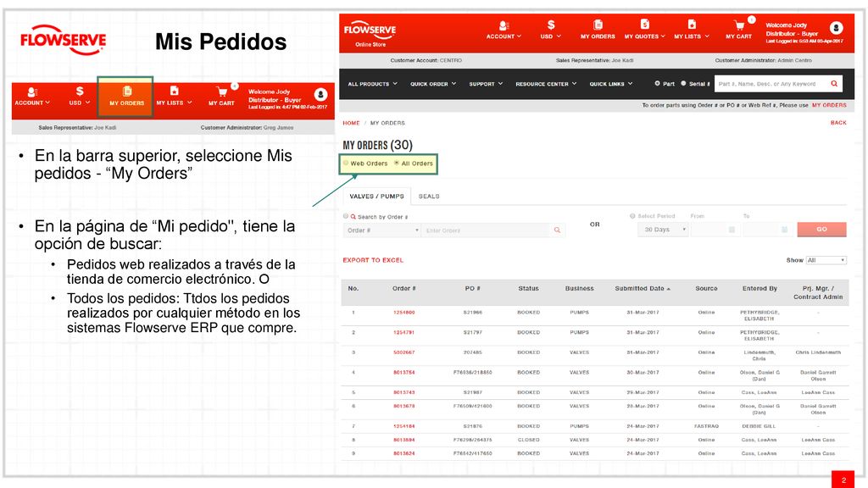Click the user avatar beside Last Logged 03-Apr-2017
Viewport: 868px width, 488px height.
pyautogui.click(x=837, y=28)
